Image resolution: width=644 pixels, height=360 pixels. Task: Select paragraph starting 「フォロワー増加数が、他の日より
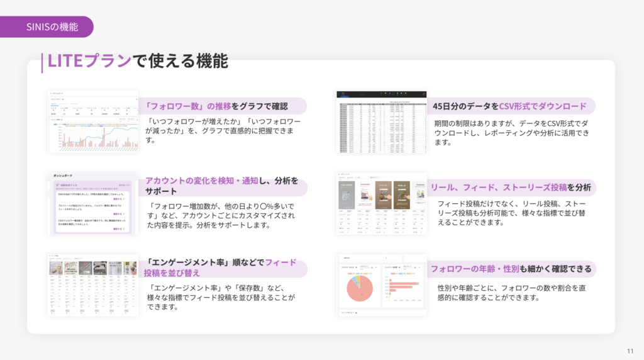pos(221,215)
